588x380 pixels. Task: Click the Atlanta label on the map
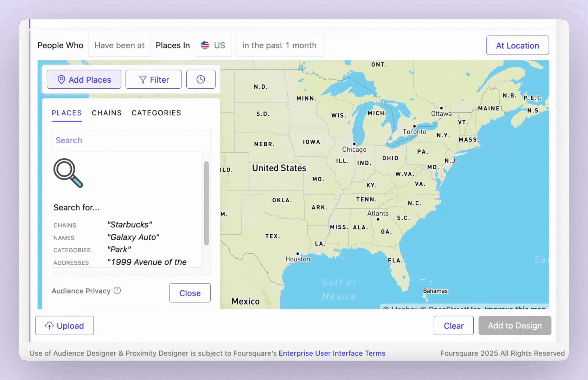(x=378, y=213)
